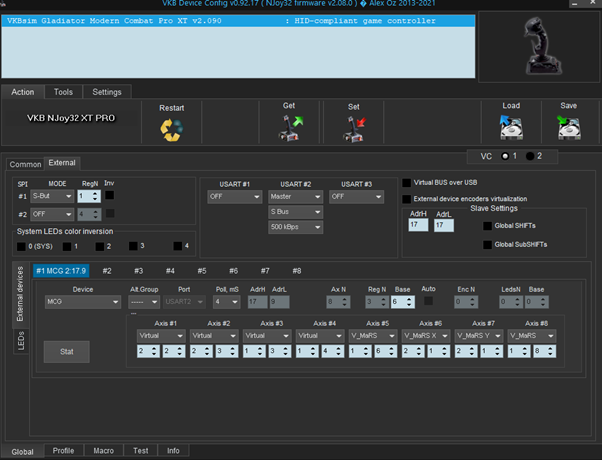Switch to the Info bottom tab

point(173,450)
